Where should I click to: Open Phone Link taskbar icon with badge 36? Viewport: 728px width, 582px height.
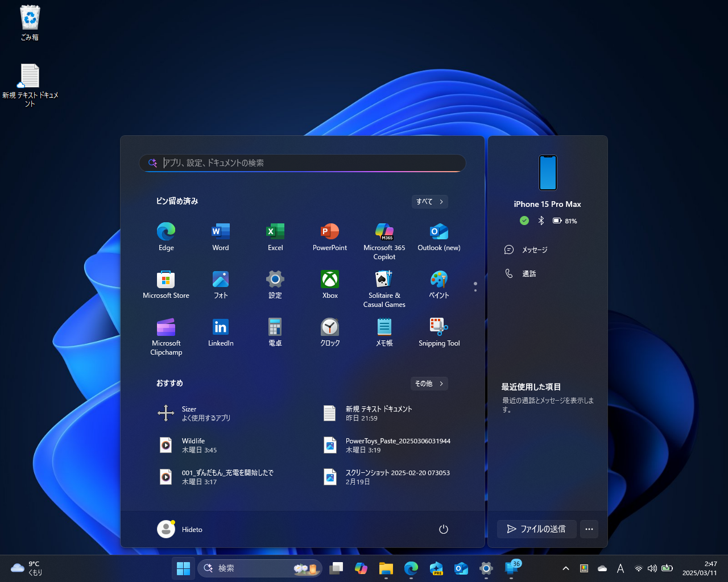511,568
